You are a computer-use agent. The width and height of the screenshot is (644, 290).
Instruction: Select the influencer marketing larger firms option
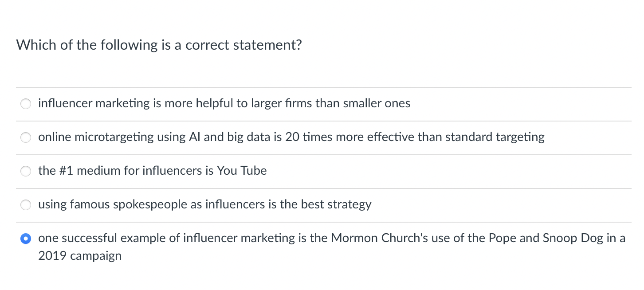coord(26,104)
